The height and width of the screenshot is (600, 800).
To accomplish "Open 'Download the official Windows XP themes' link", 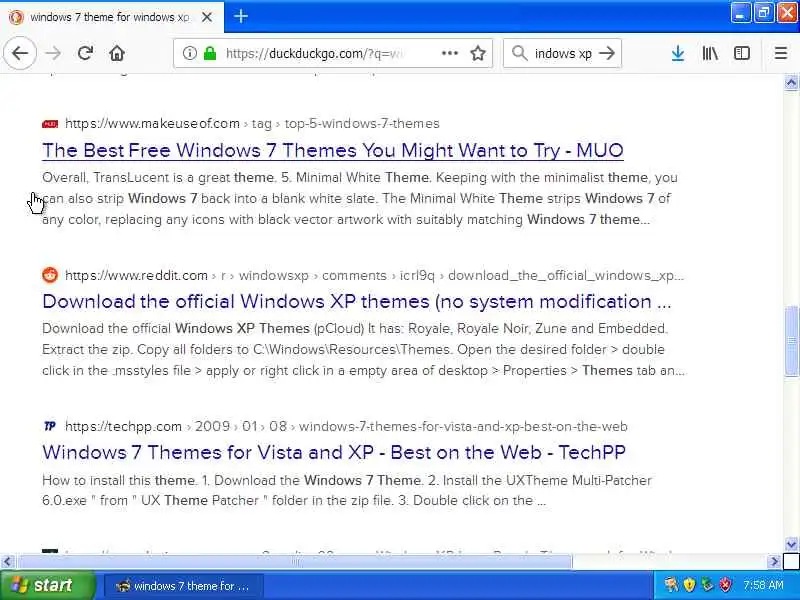I will point(357,302).
